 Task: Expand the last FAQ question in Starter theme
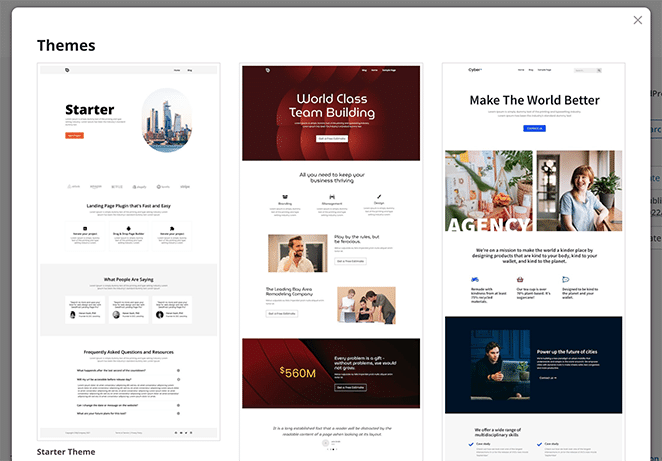(x=178, y=412)
